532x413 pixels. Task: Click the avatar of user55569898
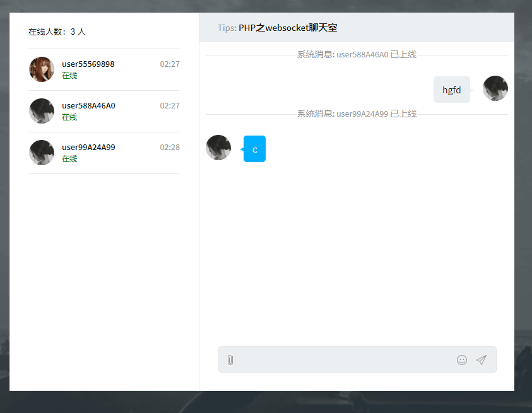coord(42,69)
